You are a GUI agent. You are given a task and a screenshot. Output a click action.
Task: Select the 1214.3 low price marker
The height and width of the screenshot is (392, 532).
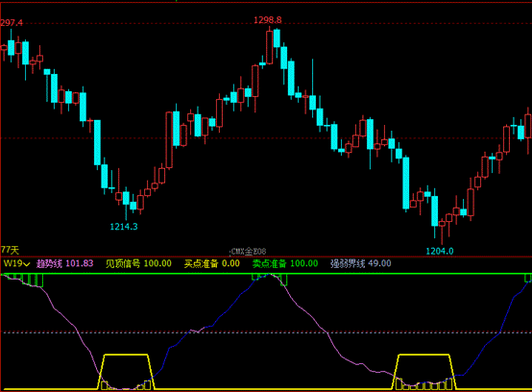pyautogui.click(x=124, y=227)
